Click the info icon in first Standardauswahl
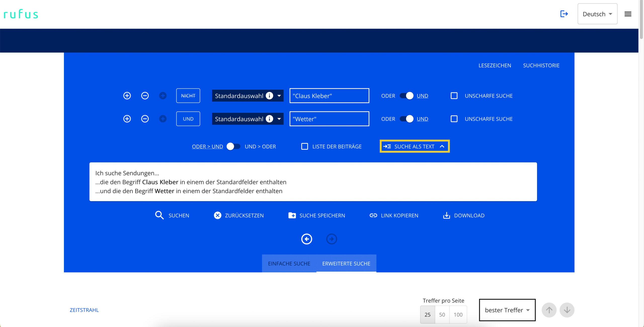The image size is (644, 327). point(269,96)
